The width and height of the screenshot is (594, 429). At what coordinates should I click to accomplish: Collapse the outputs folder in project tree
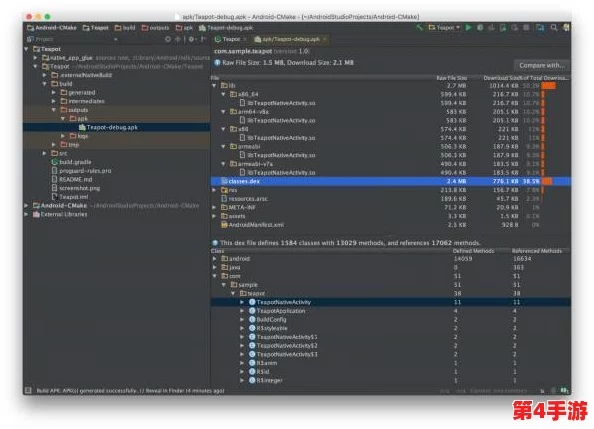pyautogui.click(x=54, y=110)
